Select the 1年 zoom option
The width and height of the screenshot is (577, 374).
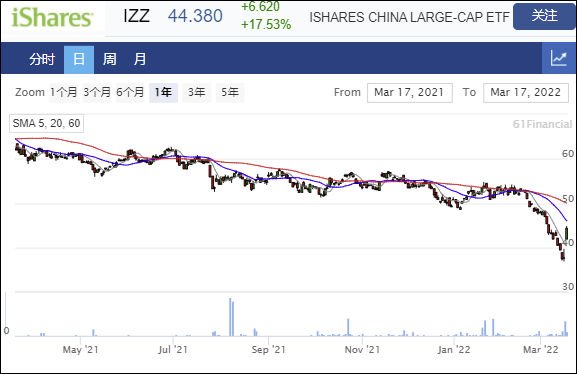163,92
